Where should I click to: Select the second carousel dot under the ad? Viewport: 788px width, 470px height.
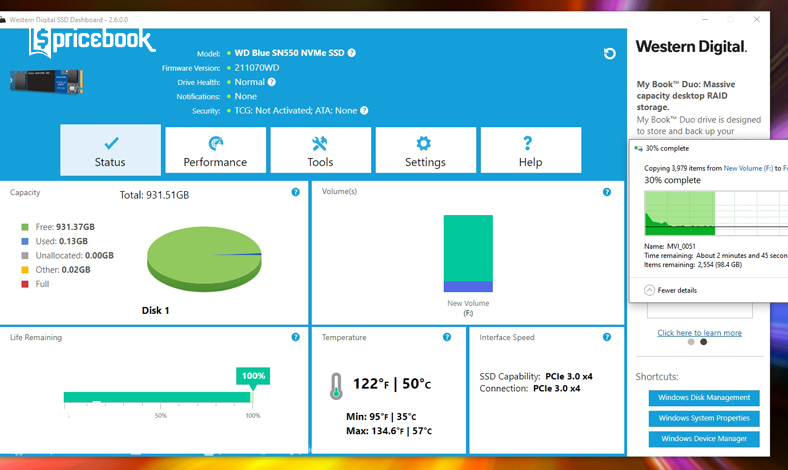coord(704,342)
